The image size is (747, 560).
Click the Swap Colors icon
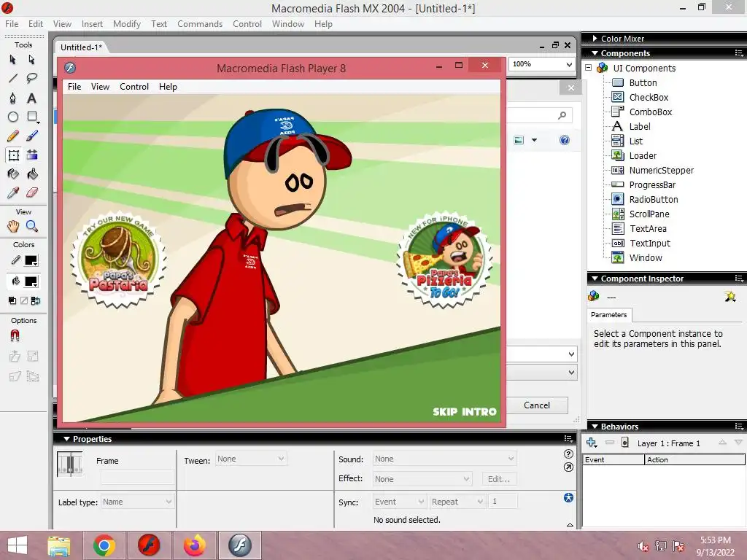pyautogui.click(x=36, y=300)
